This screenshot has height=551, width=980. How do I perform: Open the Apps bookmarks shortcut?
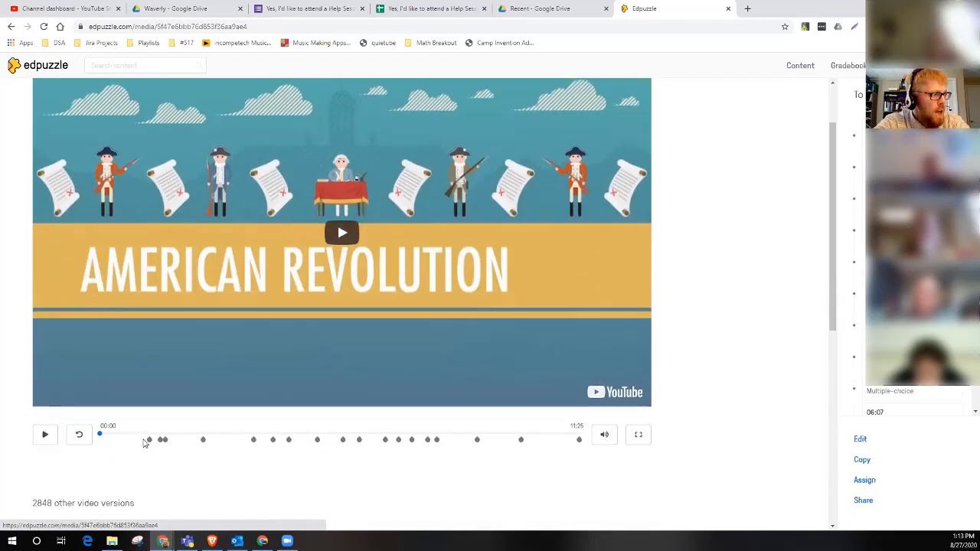21,43
